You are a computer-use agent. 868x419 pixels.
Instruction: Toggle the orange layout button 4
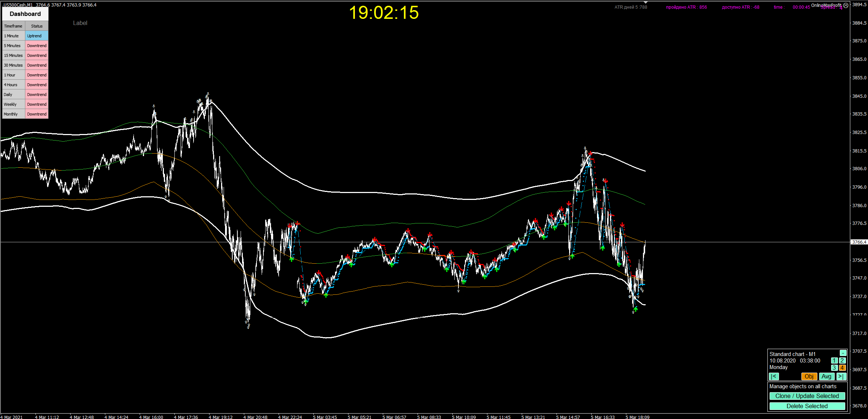[842, 368]
